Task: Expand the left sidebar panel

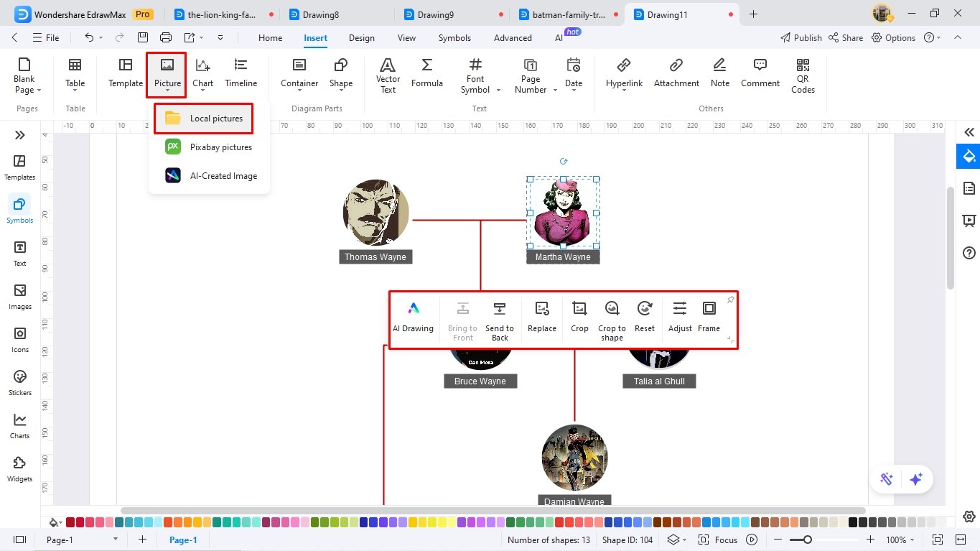Action: click(x=20, y=135)
